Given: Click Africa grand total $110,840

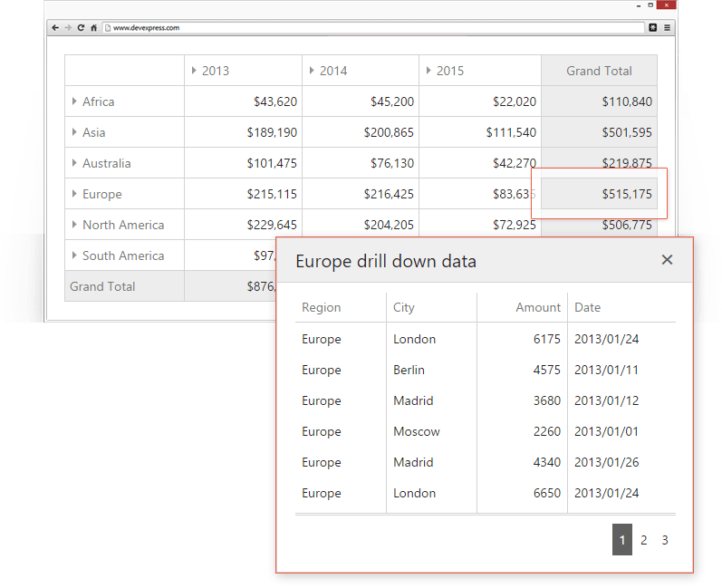Looking at the screenshot, I should tap(599, 101).
